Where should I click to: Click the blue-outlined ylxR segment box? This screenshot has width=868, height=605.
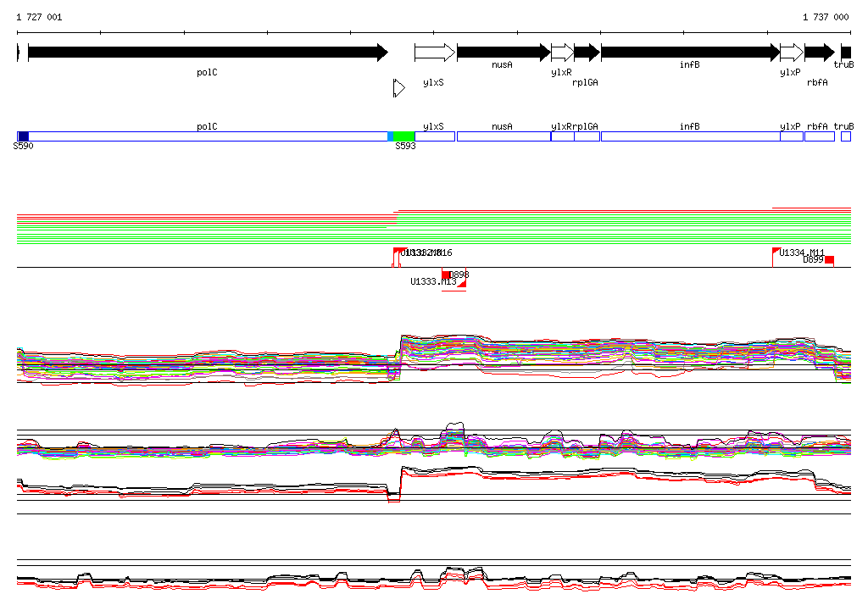pyautogui.click(x=563, y=136)
